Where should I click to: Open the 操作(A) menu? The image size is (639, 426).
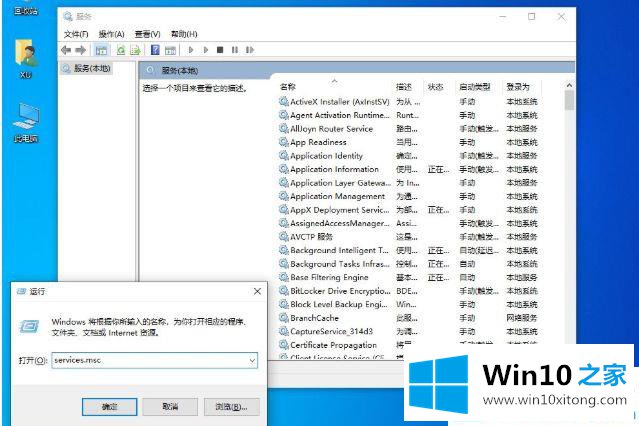pos(111,34)
